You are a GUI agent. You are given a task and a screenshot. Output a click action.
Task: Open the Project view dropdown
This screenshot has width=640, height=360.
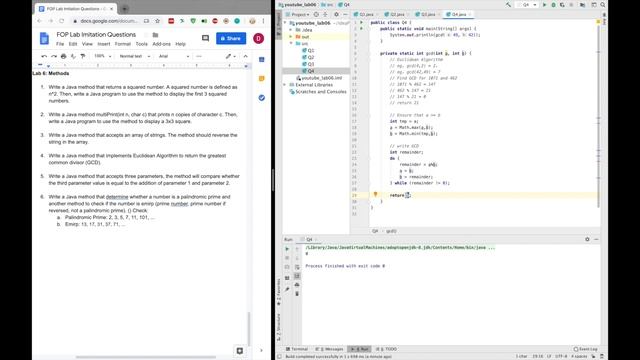click(x=299, y=14)
